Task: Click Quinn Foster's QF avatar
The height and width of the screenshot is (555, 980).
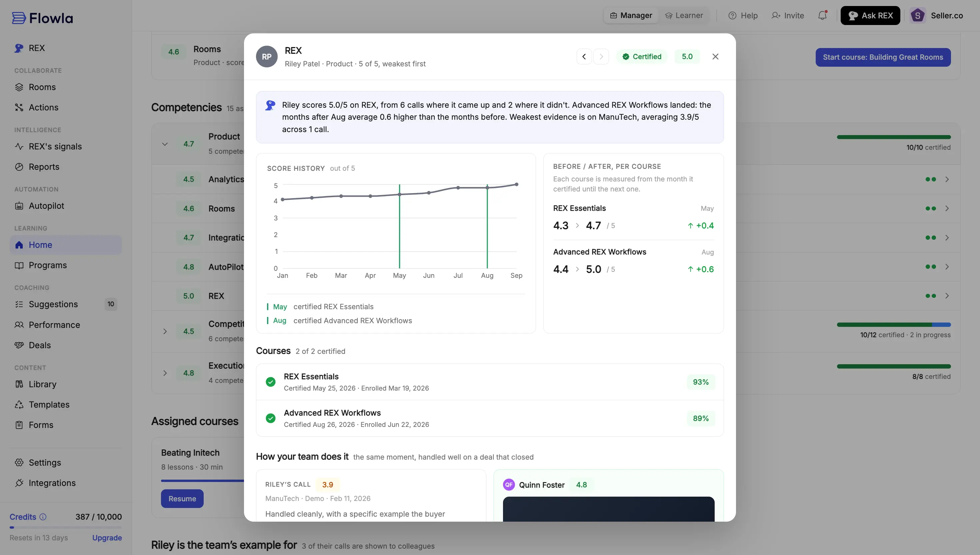Action: 509,485
